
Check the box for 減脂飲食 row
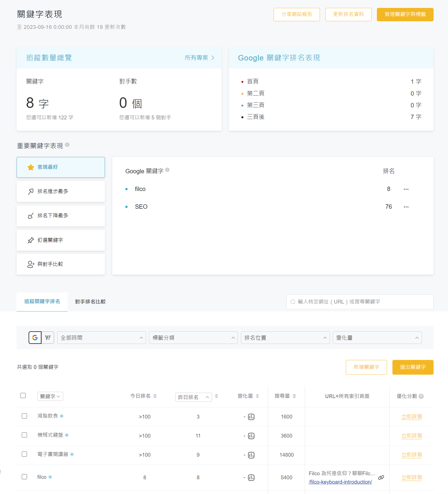click(25, 416)
